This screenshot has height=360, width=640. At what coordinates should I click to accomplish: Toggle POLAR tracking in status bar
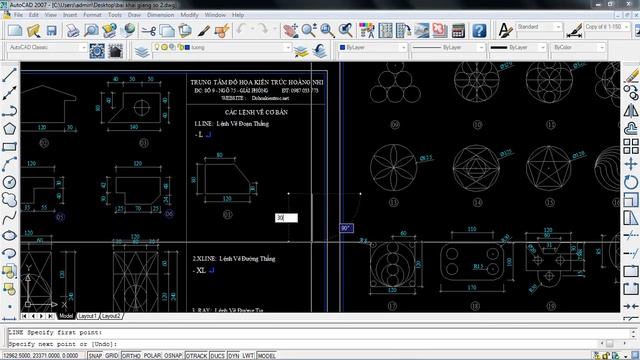(x=152, y=356)
